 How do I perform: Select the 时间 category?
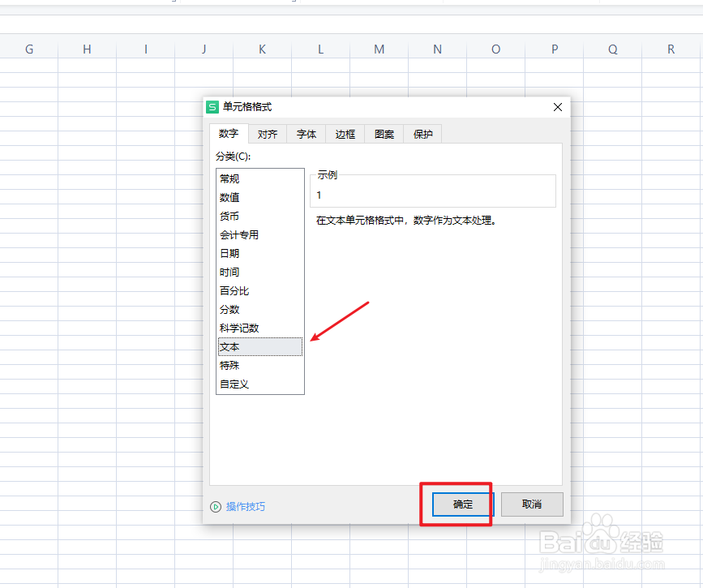coord(260,273)
